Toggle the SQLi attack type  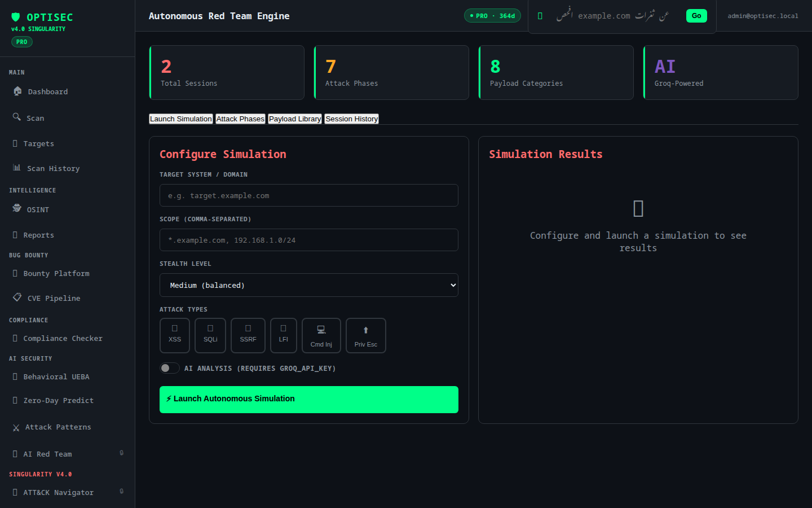[210, 335]
